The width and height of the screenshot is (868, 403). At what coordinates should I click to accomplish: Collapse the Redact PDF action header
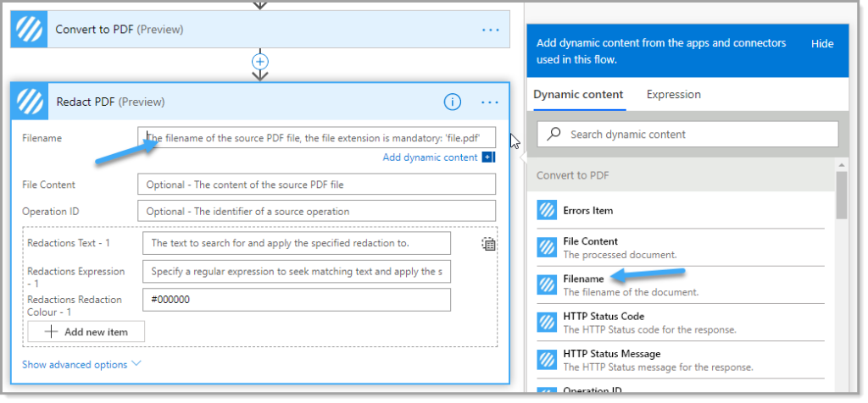point(260,102)
